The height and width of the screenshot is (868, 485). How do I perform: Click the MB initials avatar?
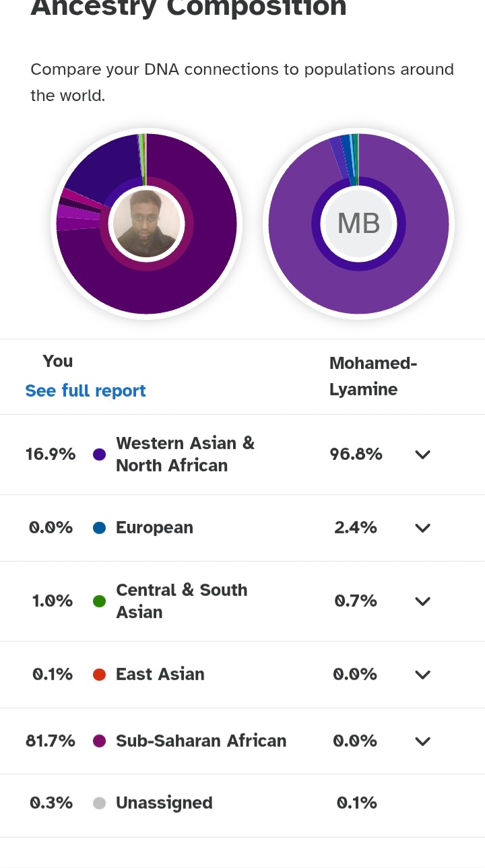point(358,224)
